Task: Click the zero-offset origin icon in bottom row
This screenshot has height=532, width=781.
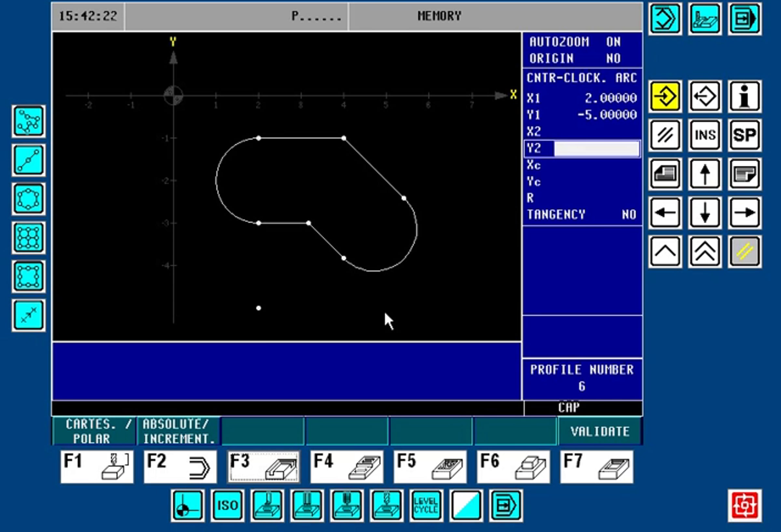Action: (187, 505)
